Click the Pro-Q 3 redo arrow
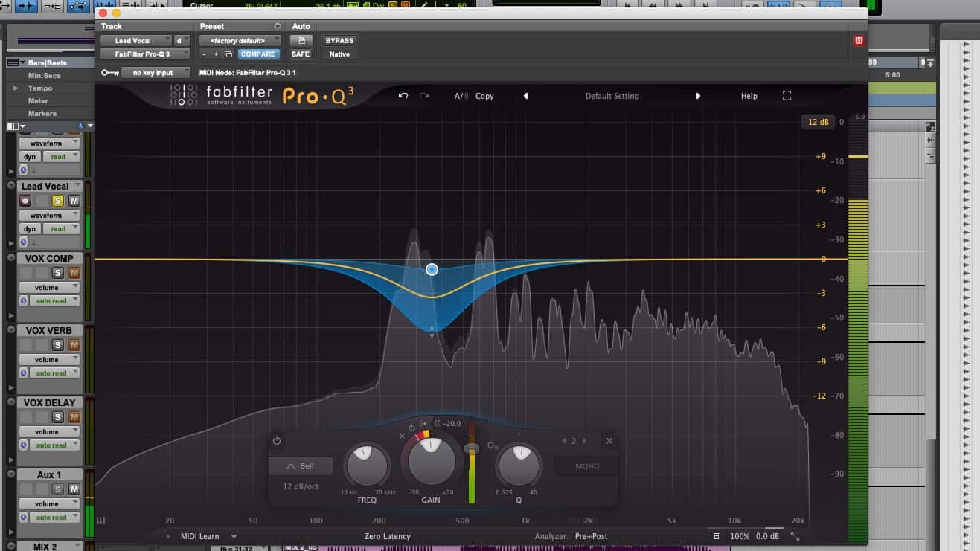This screenshot has width=980, height=551. (x=424, y=96)
